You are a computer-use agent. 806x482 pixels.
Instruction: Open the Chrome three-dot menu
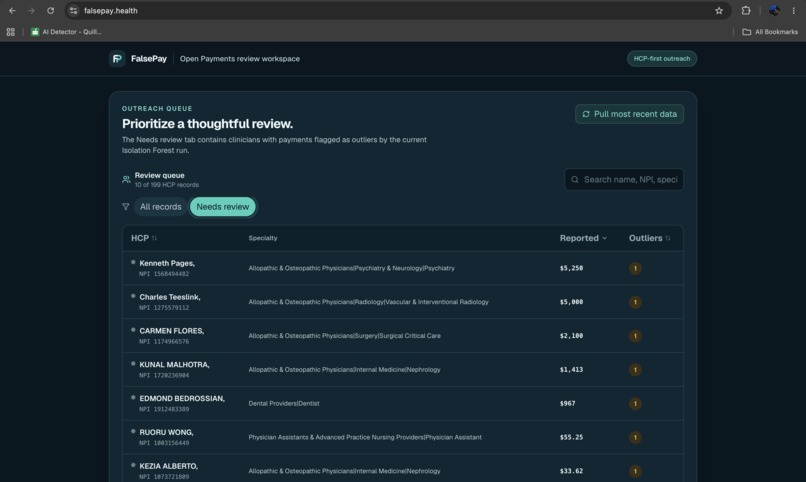point(793,10)
